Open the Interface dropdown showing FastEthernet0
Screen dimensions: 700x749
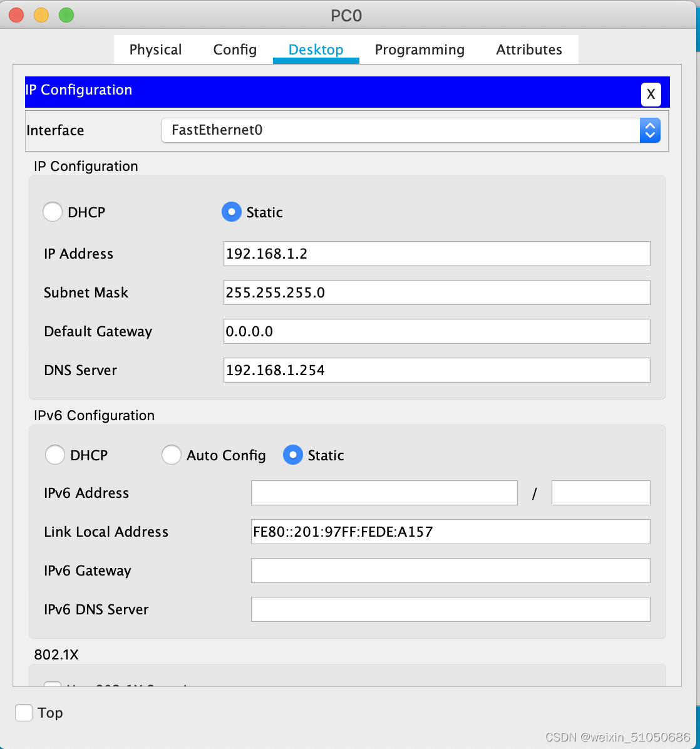pos(650,130)
